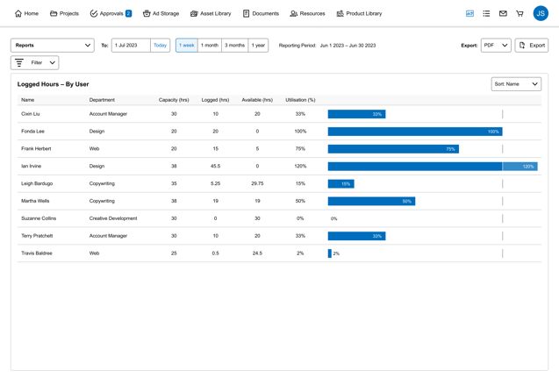The image size is (559, 392).
Task: Click the Logged (hrs) column header
Action: pos(215,100)
